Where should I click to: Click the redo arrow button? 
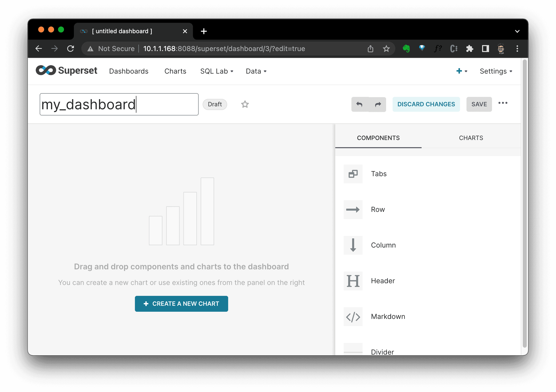[378, 104]
